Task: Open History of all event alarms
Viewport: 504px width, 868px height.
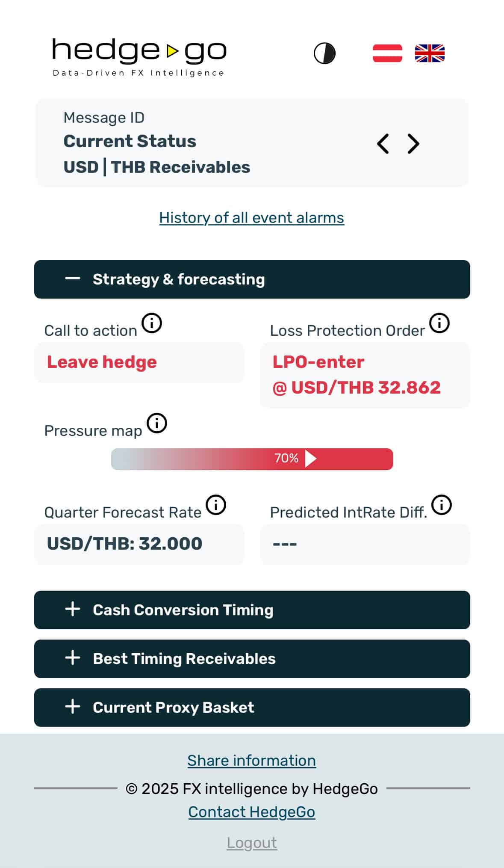Action: (x=251, y=218)
